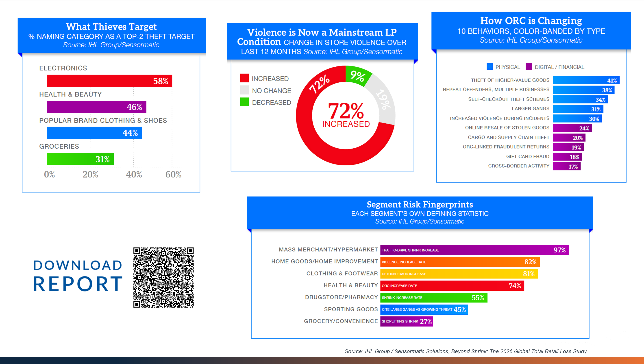Image resolution: width=644 pixels, height=364 pixels.
Task: Click the Violence is Now a Mainstream heading
Action: 322,37
